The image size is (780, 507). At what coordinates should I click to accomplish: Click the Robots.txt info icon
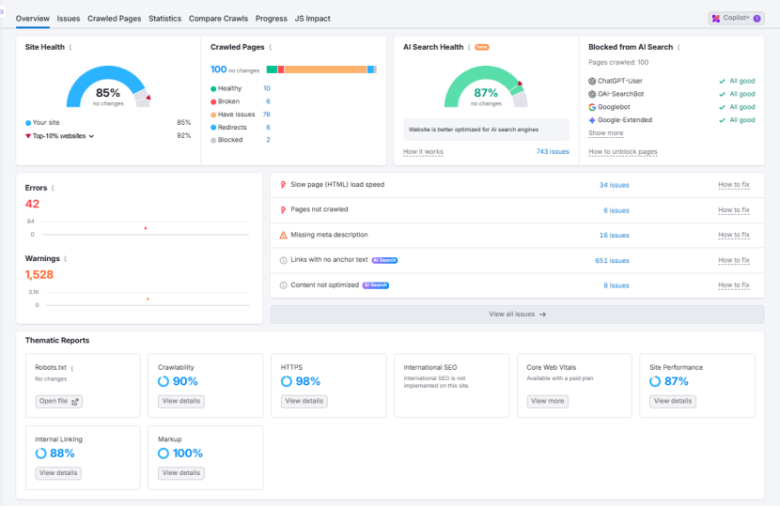(x=72, y=368)
